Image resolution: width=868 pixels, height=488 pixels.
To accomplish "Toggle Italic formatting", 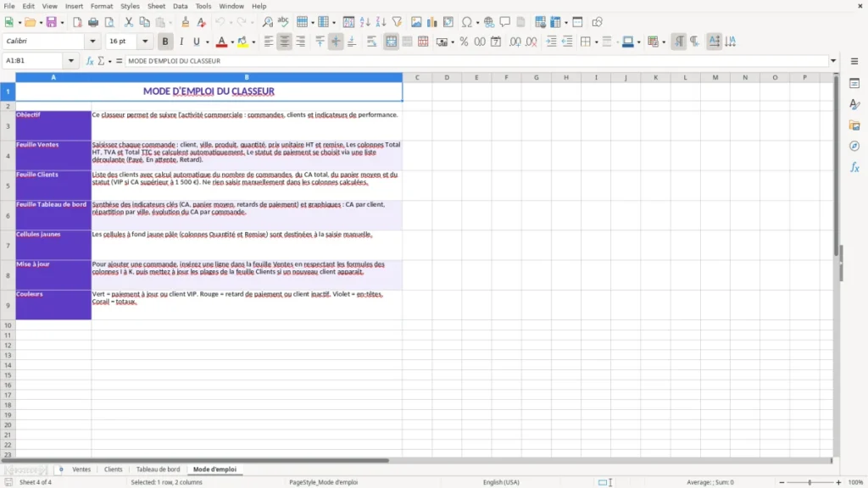I will click(x=181, y=42).
